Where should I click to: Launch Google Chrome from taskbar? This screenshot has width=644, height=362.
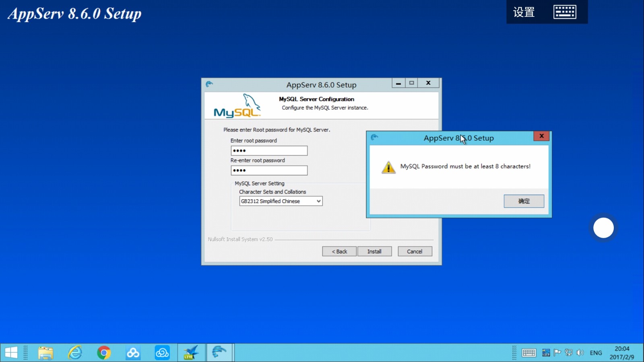104,353
